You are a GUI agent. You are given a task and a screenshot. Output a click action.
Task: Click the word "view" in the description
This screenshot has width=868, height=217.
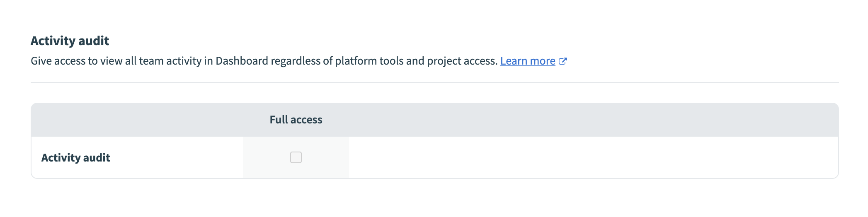pyautogui.click(x=111, y=61)
